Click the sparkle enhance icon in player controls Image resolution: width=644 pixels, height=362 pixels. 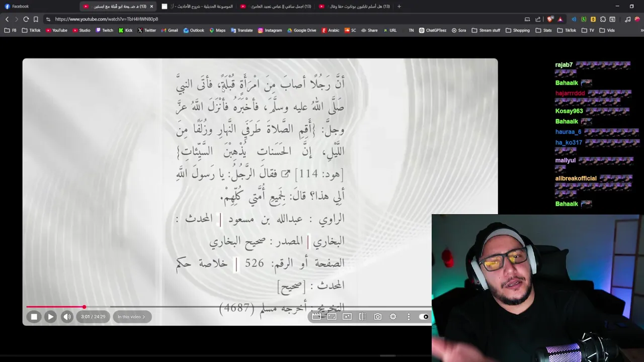347,317
